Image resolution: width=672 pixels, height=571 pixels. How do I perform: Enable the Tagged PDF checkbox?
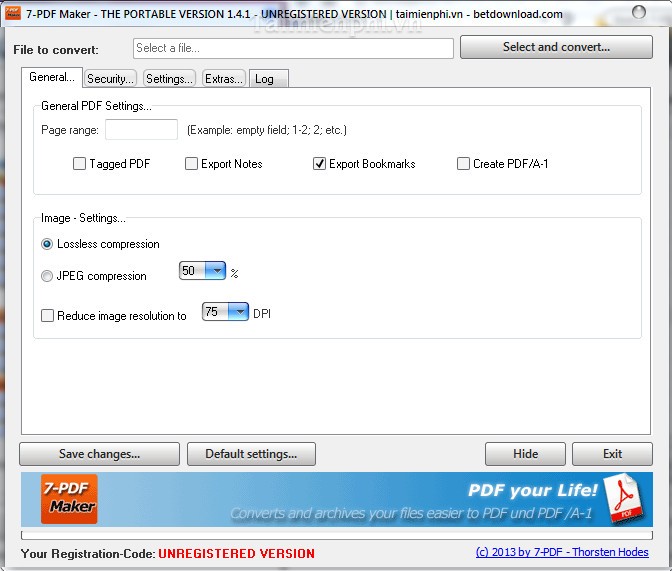coord(79,163)
